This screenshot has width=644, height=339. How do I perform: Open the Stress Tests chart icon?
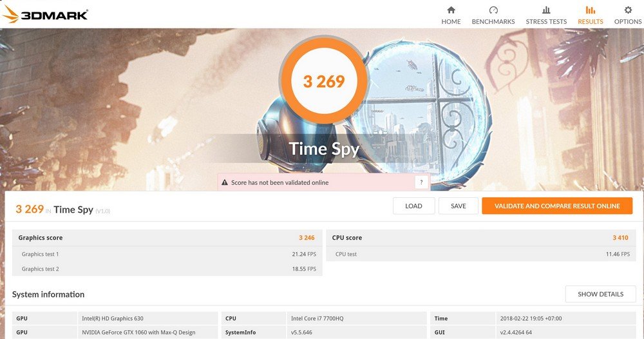coord(546,10)
